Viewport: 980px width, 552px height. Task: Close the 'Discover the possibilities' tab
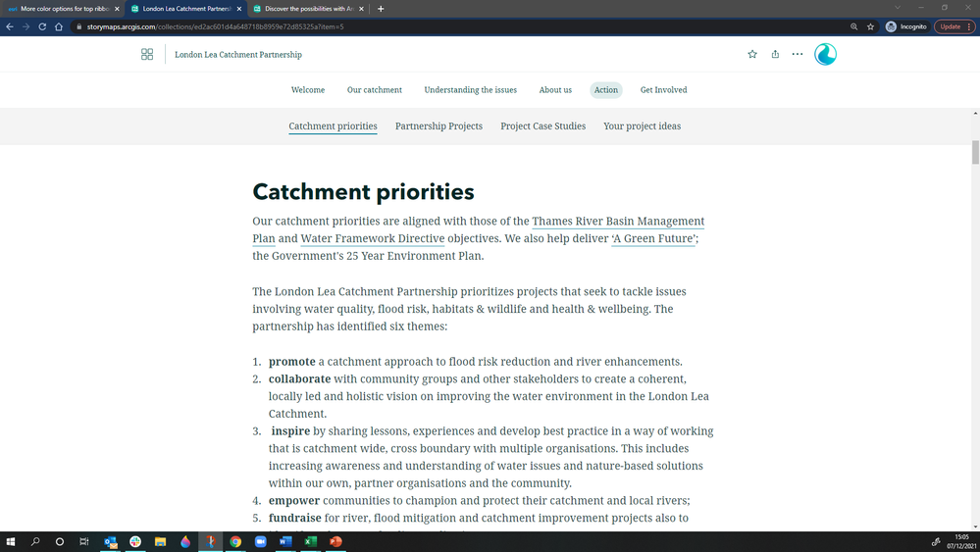(x=361, y=9)
